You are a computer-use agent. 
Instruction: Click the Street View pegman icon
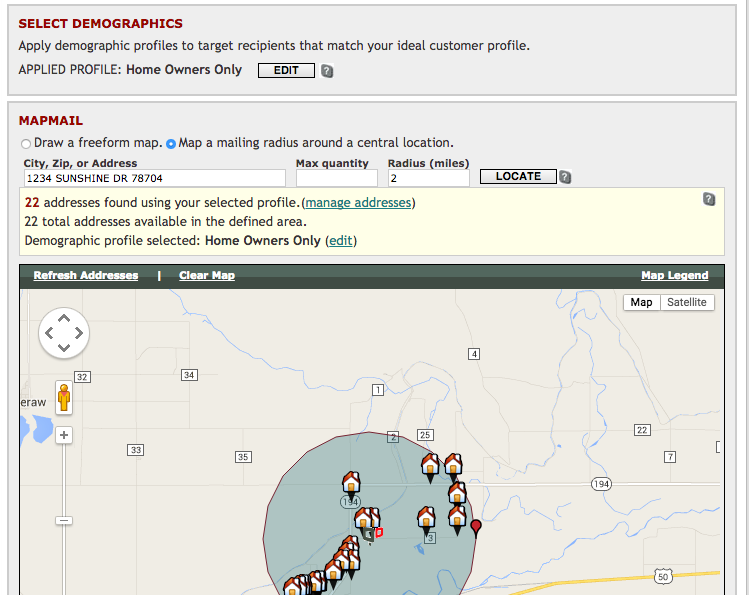64,397
